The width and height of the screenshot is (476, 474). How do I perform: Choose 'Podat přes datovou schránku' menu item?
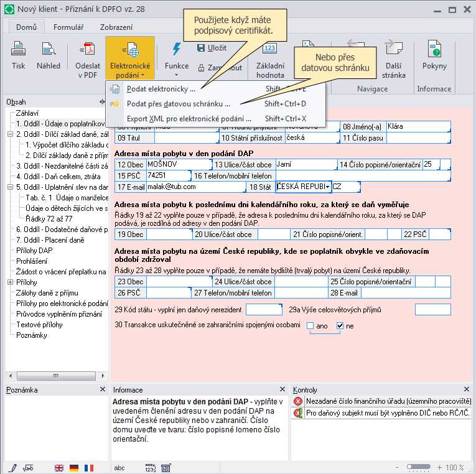click(178, 104)
